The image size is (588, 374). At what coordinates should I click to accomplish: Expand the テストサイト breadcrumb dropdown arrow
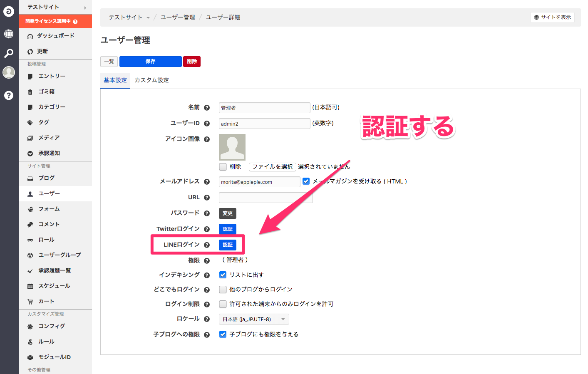(x=148, y=18)
